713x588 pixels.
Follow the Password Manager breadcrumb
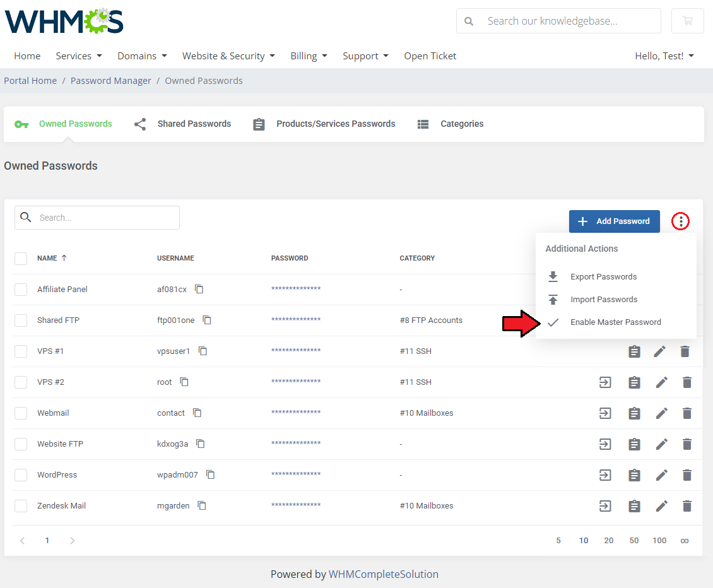tap(110, 81)
